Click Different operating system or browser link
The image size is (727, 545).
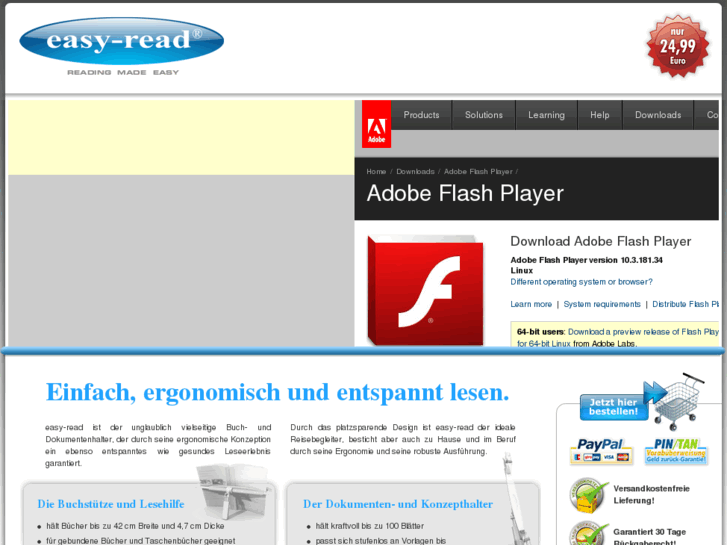pyautogui.click(x=581, y=282)
